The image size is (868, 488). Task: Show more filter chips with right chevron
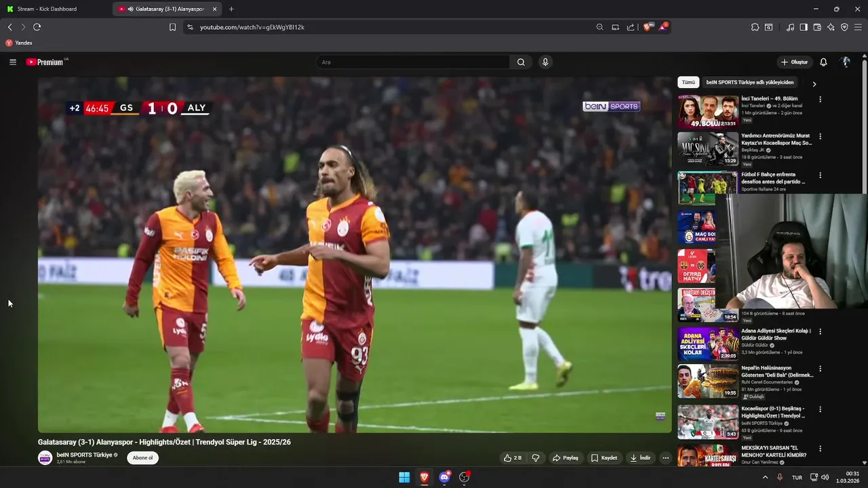814,83
